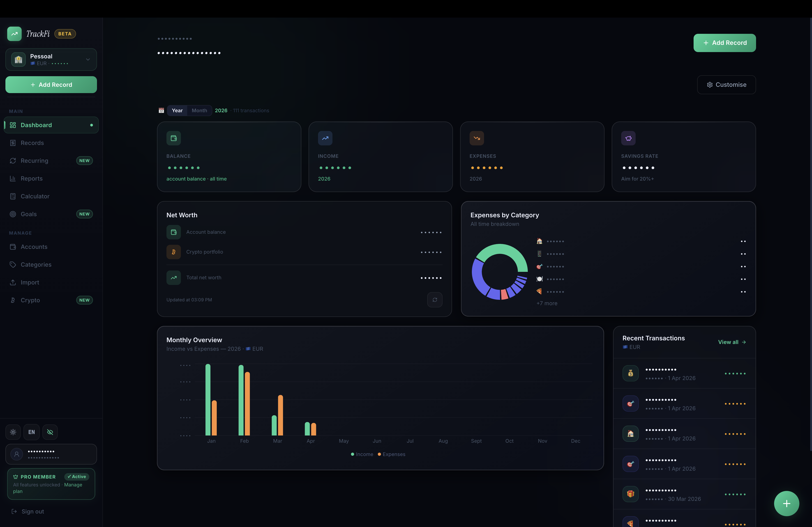
Task: Switch to the Month view tab
Action: [x=199, y=110]
